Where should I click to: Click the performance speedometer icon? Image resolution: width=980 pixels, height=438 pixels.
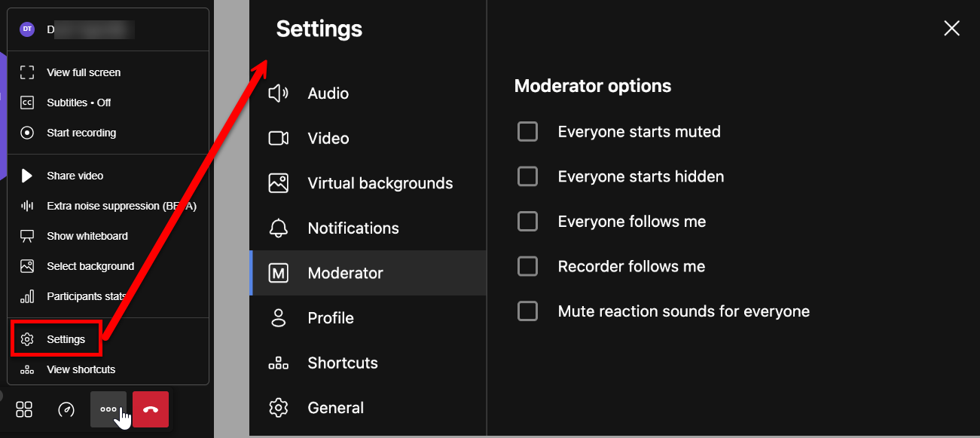pos(66,409)
